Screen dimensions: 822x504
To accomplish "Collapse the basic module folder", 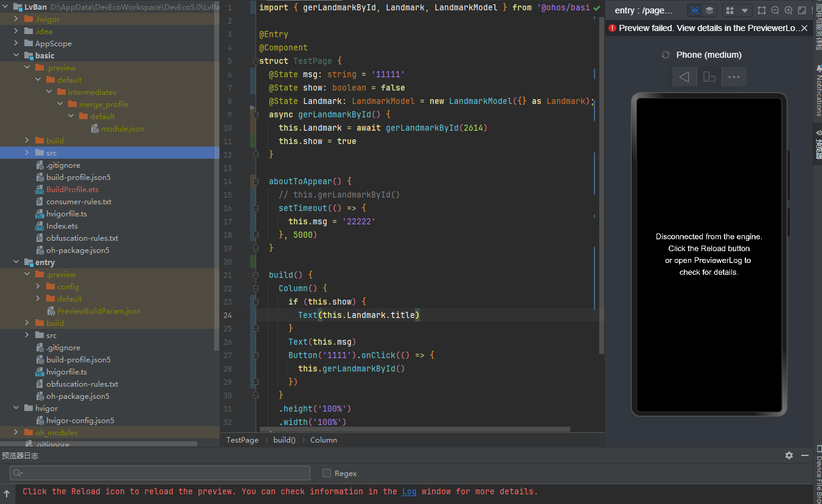I will click(16, 55).
